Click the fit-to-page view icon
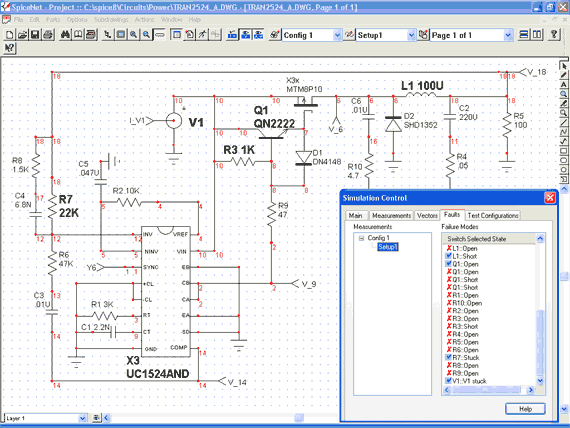The height and width of the screenshot is (428, 570). 121,35
